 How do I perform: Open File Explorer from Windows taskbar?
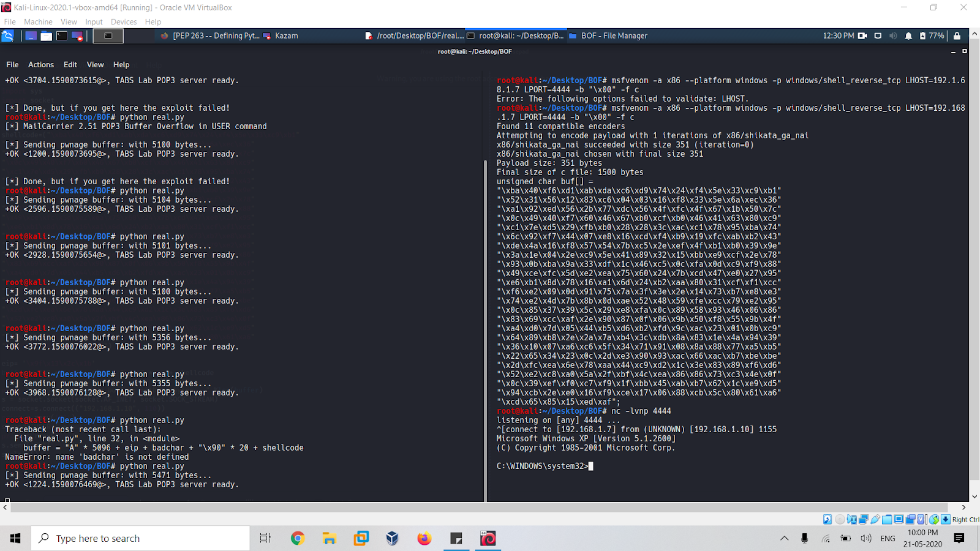click(330, 538)
